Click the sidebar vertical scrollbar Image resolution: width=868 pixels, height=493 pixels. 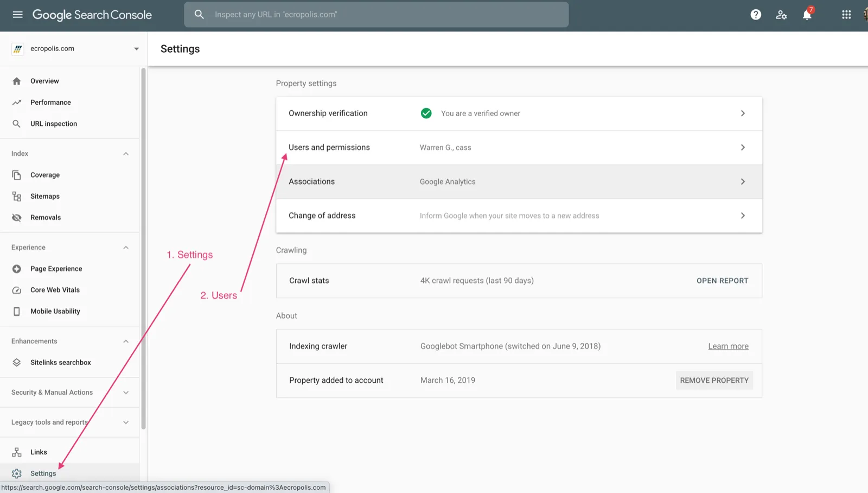click(x=143, y=249)
